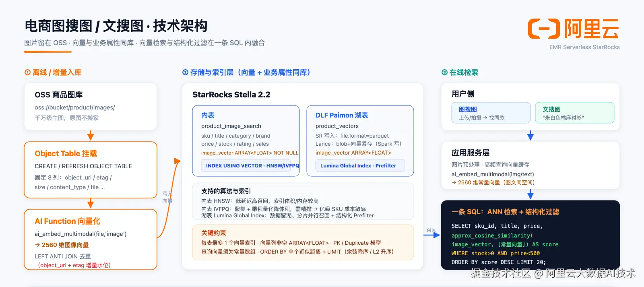Click image_vector ARRAY<FLOAT> NOT NULL text

250,153
